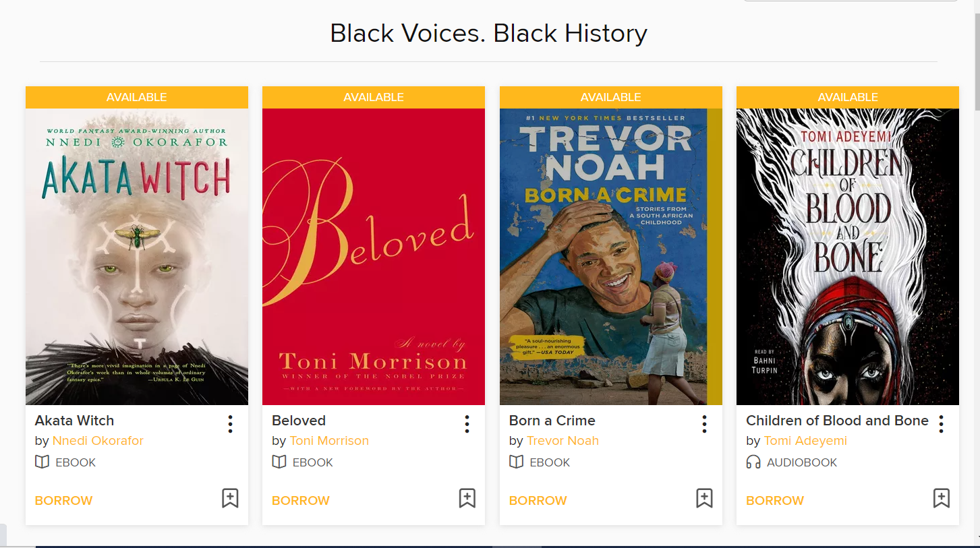This screenshot has width=980, height=548.
Task: Open the Born a Crime title link
Action: point(552,421)
